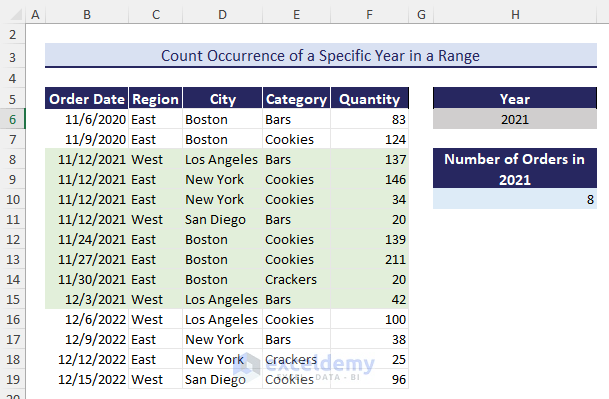Select quantity cell 137

(x=369, y=159)
